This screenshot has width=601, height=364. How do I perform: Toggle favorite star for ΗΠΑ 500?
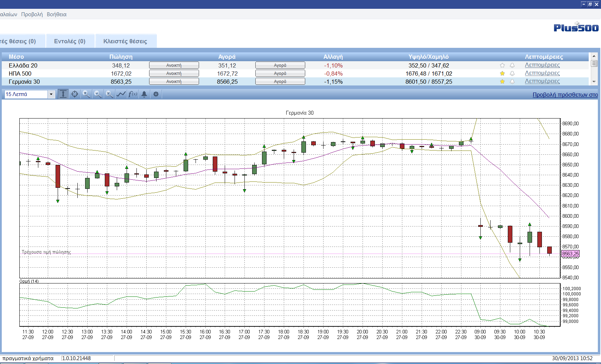tap(502, 74)
